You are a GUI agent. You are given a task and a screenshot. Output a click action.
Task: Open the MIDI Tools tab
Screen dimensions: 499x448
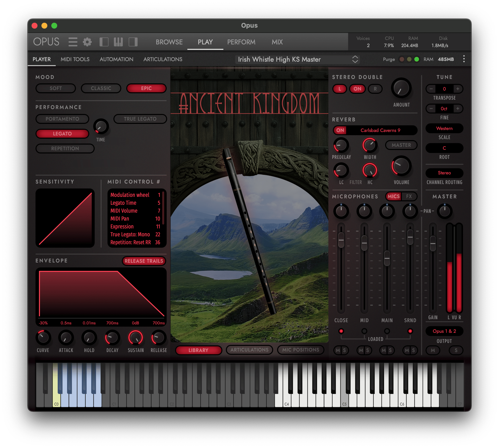(75, 59)
